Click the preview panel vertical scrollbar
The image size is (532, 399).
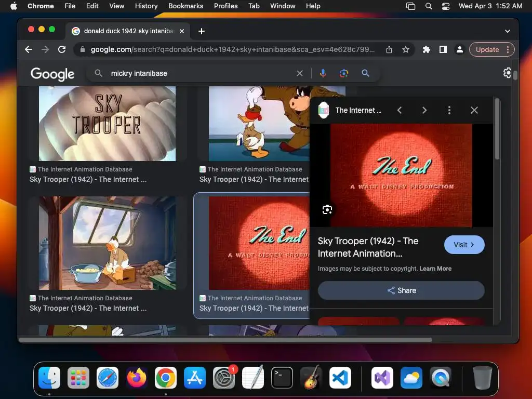(x=497, y=129)
